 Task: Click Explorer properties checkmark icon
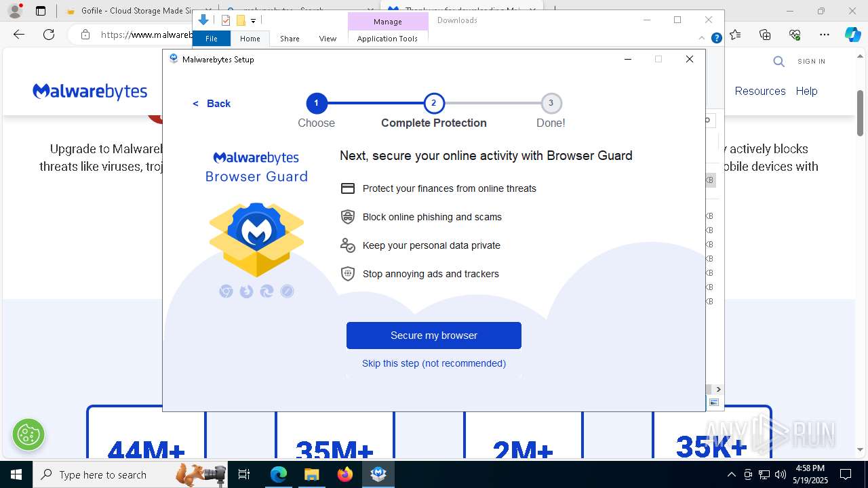click(x=226, y=20)
